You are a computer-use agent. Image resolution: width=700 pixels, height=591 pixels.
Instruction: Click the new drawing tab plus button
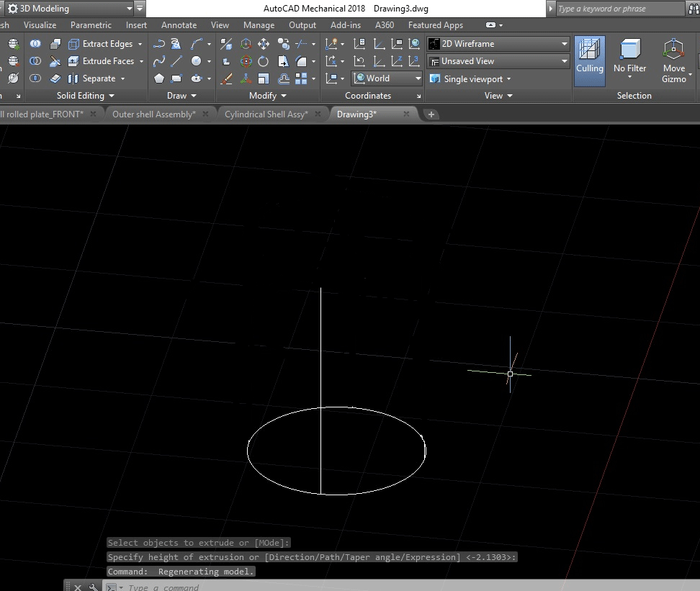point(431,114)
